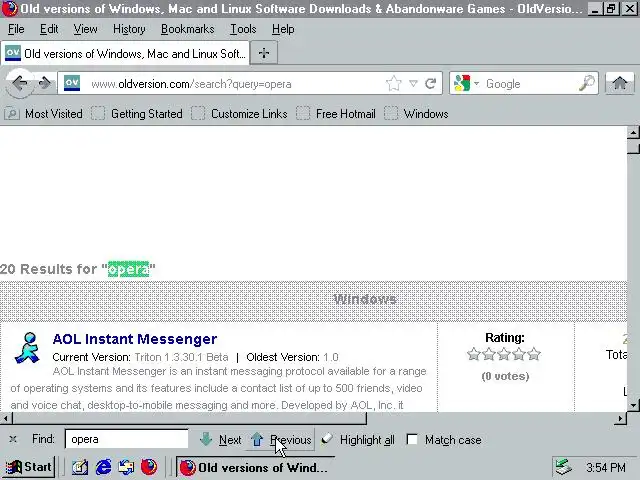Open the Windows Start menu
640x480 pixels.
[x=29, y=467]
